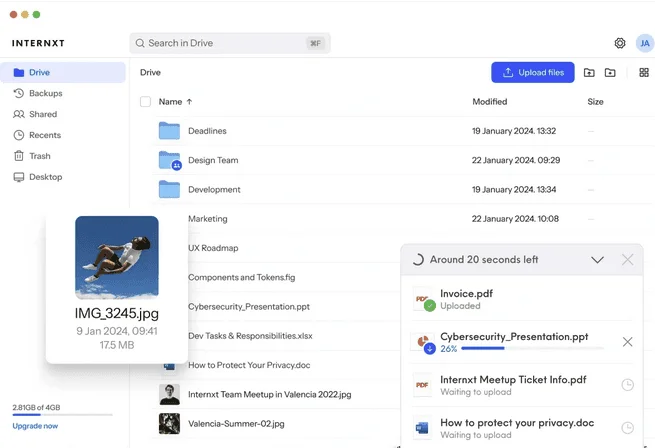The width and height of the screenshot is (655, 448).
Task: Click the Backups clock-arrow icon
Action: tap(19, 93)
